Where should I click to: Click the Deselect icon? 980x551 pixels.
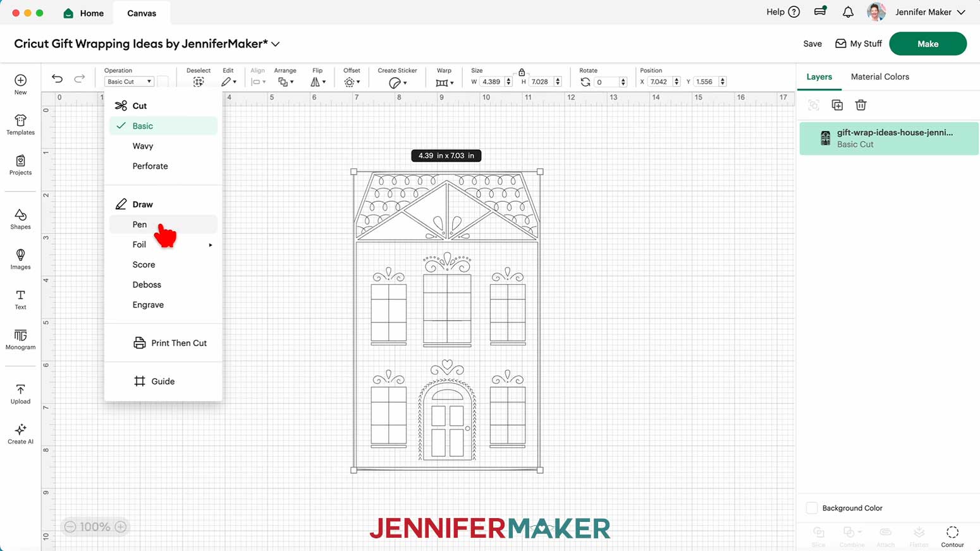click(199, 82)
